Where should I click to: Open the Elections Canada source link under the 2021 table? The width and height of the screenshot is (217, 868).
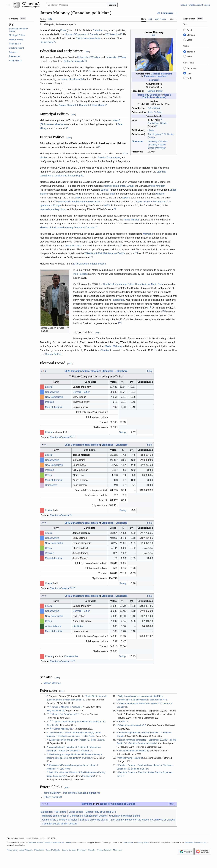(59, 515)
